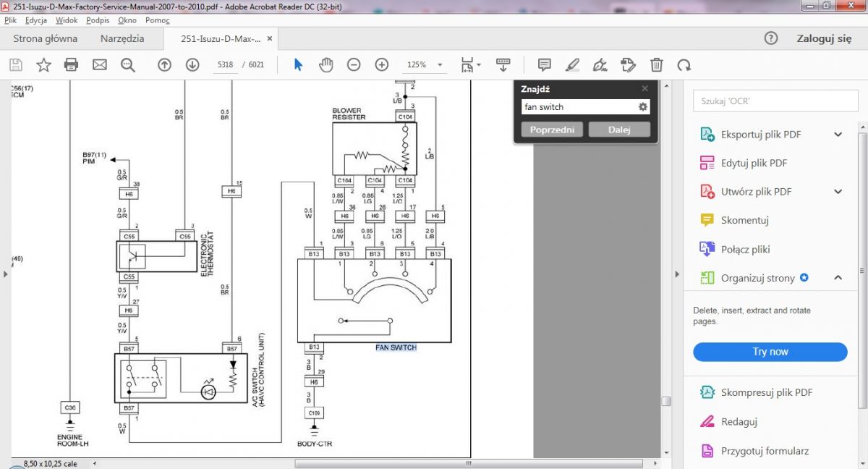Zoom in with the plus icon
The height and width of the screenshot is (469, 868).
[382, 65]
